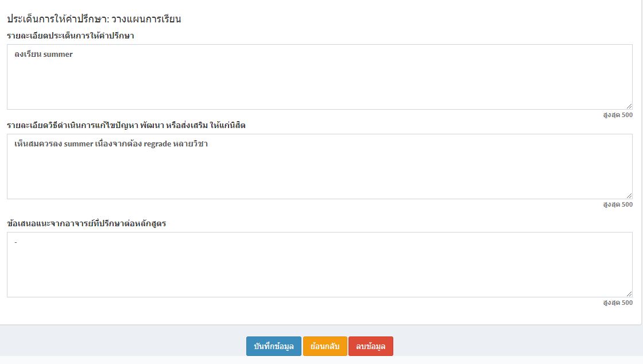
Task: Click the label รายละเอียดประเด็นการให้คำปรึกษา
Action: [71, 36]
